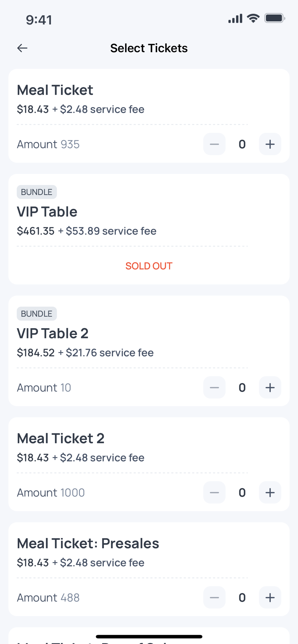Viewport: 298px width, 644px height.
Task: Tap the Select Tickets page title
Action: click(149, 48)
